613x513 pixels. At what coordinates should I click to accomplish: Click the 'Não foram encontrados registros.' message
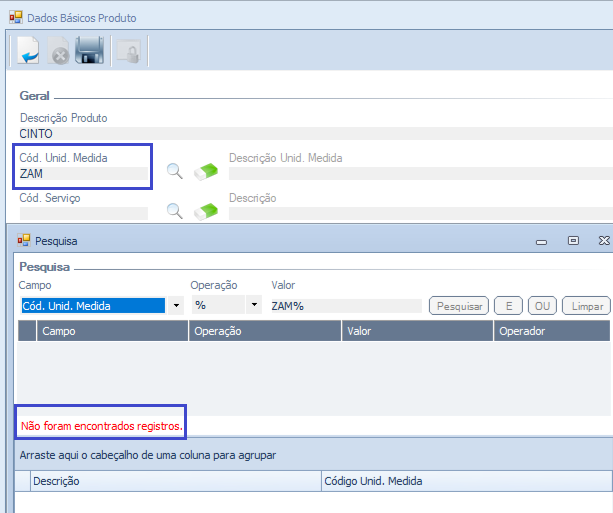tap(102, 426)
